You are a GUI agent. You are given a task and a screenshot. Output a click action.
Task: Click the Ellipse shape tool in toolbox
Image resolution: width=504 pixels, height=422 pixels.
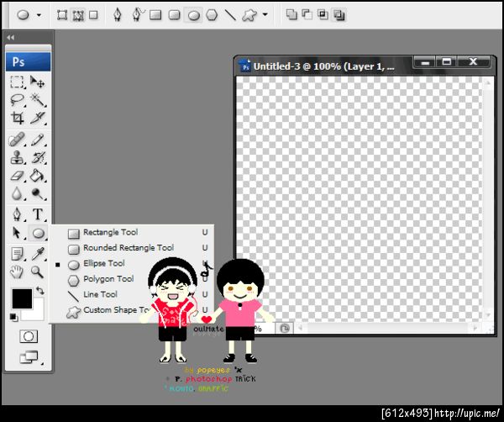click(x=38, y=233)
